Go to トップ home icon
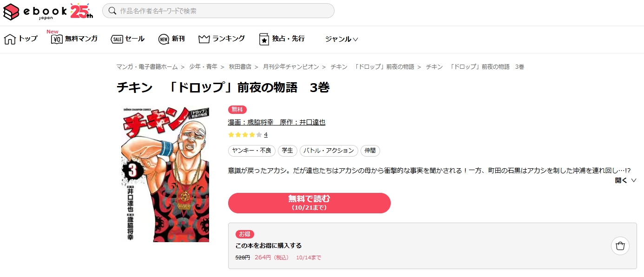The width and height of the screenshot is (644, 277). pyautogui.click(x=10, y=39)
